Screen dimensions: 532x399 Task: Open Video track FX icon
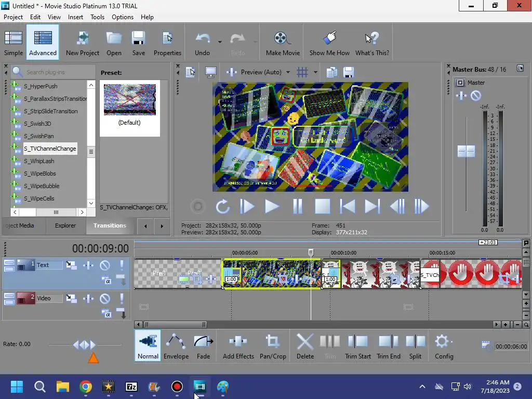coord(88,299)
